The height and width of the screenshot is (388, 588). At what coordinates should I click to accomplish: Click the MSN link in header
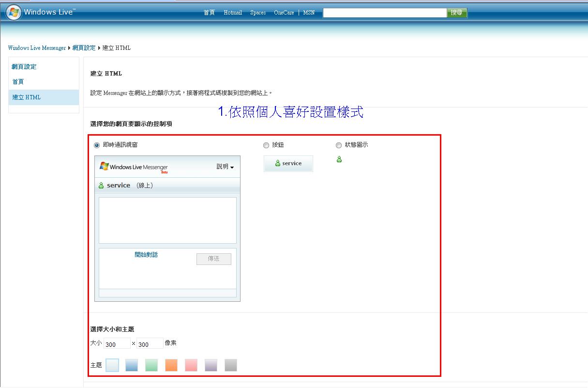(309, 13)
